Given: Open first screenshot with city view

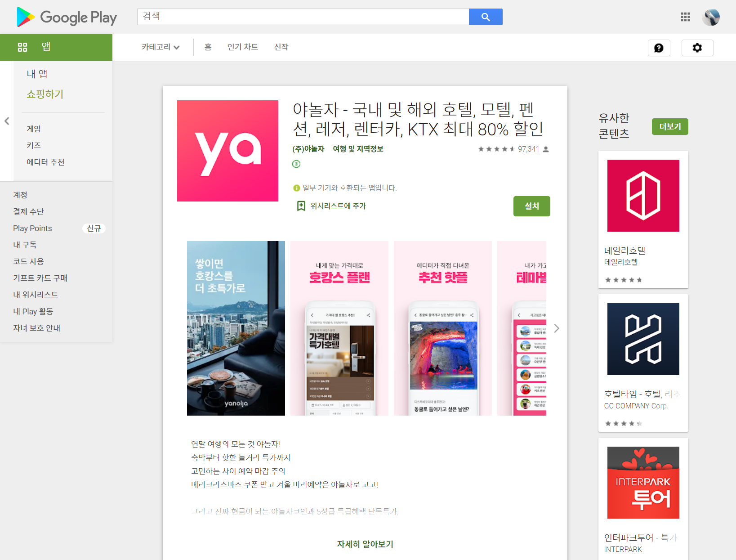Looking at the screenshot, I should coord(236,328).
